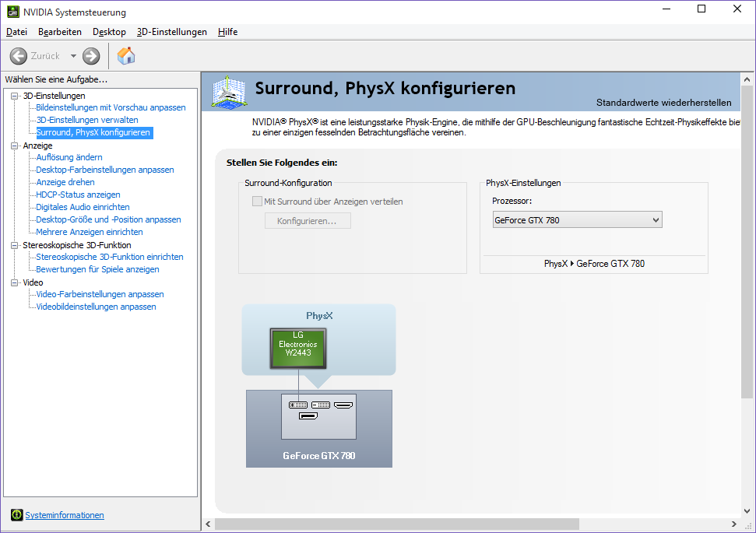Collapse the Video tree node
The image size is (756, 533).
15,282
